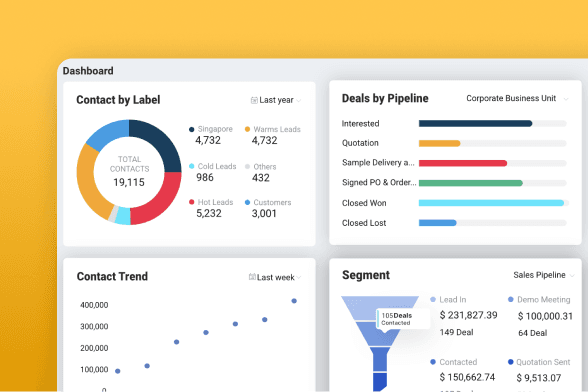Click the calendar icon beside Last week
Screen dimensions: 588x392
pyautogui.click(x=252, y=277)
